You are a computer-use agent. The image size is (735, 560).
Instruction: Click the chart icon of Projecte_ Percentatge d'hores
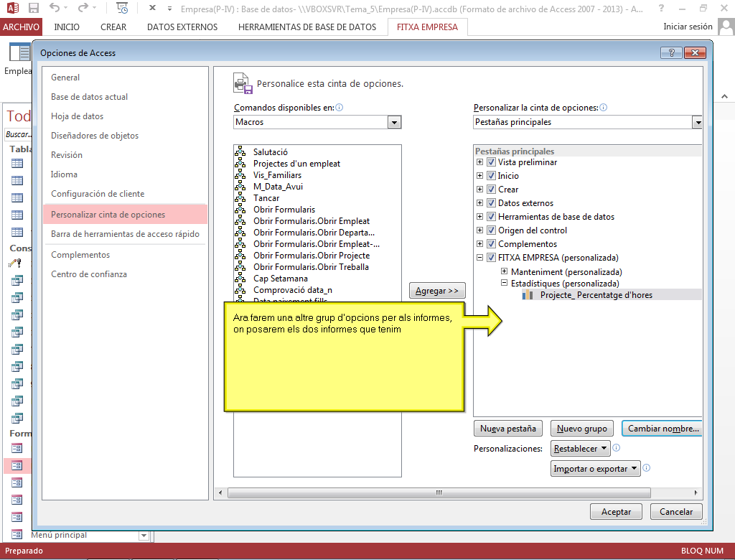(x=528, y=294)
